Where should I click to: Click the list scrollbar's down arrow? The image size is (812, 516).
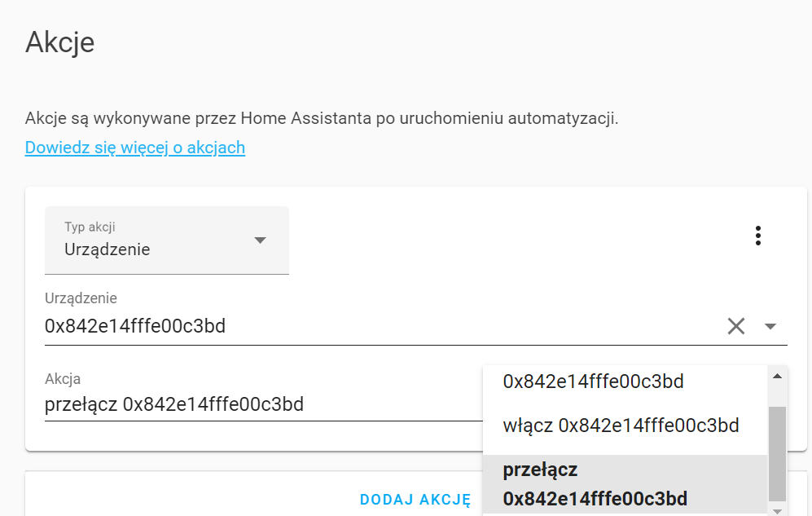pos(777,510)
